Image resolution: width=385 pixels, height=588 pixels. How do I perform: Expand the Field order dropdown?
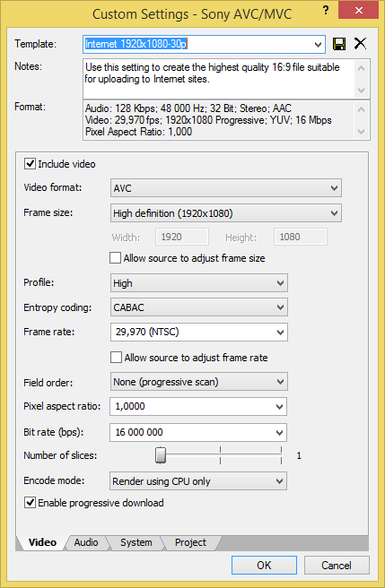199,382
